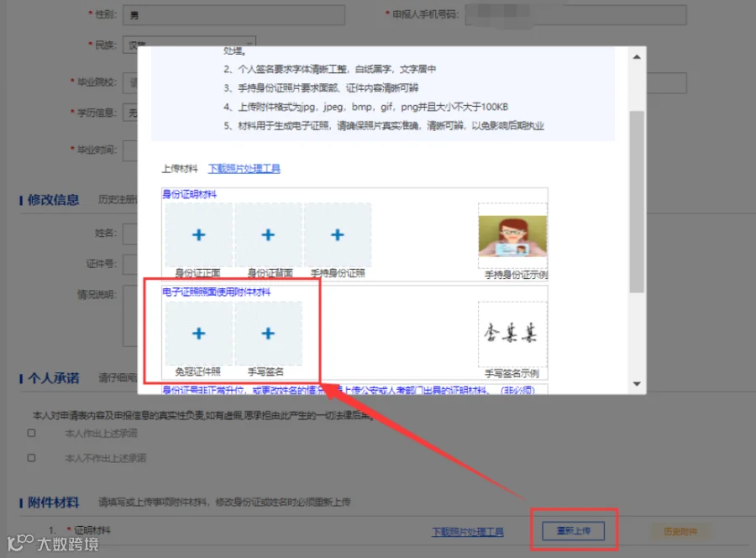
Task: Click the 重新上传 button
Action: coord(573,531)
